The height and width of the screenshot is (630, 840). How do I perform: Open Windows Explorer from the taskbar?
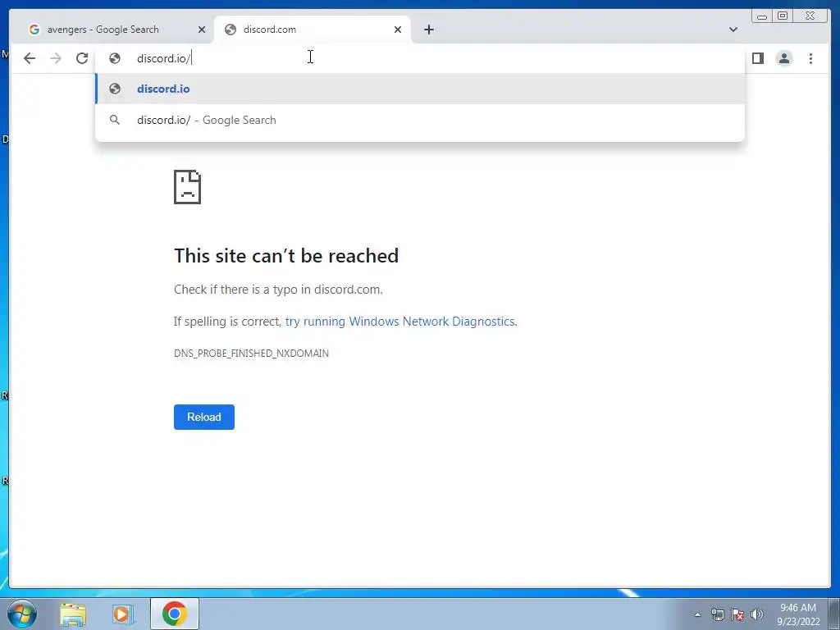pos(73,614)
